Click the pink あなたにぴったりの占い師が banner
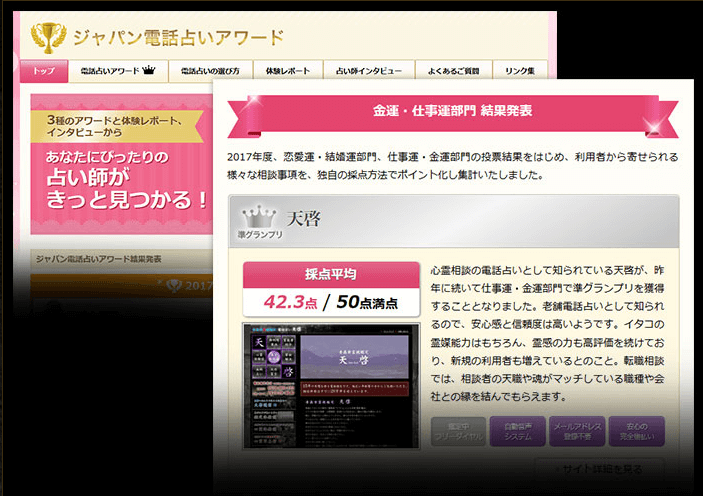703x496 pixels. pyautogui.click(x=122, y=164)
